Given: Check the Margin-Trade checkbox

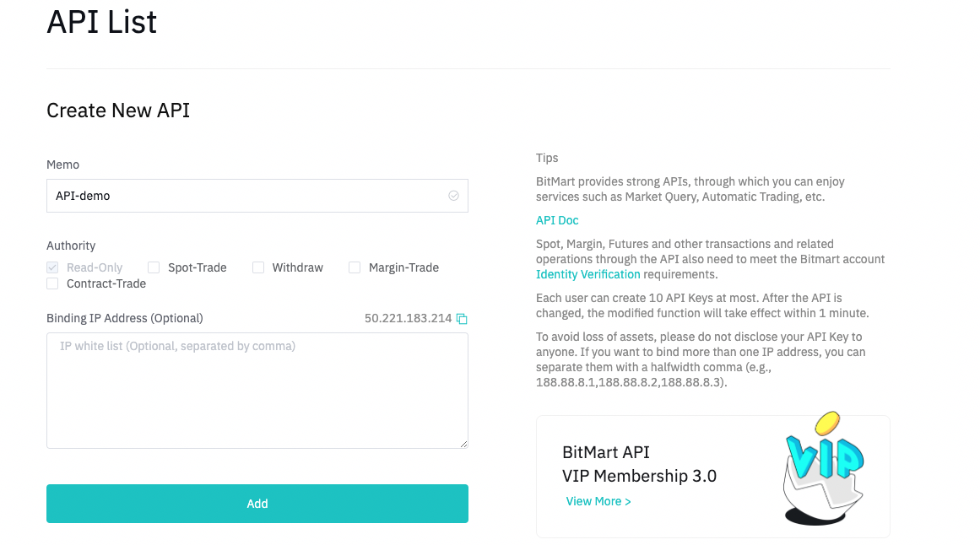Looking at the screenshot, I should 355,267.
